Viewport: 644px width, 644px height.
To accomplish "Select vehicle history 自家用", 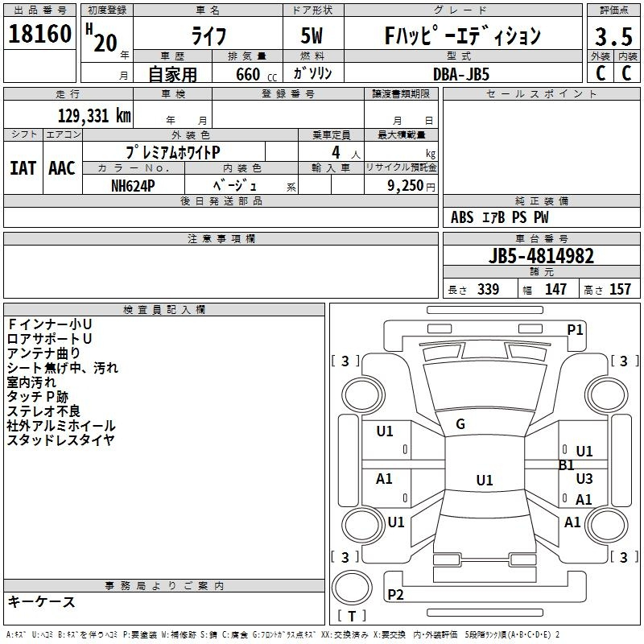I will point(172,74).
